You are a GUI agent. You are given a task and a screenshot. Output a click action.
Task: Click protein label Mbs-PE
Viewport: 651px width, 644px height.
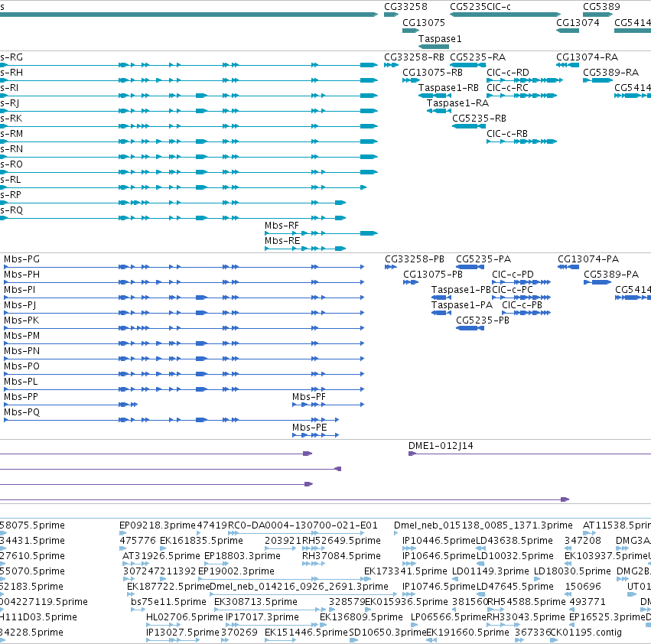coord(309,428)
